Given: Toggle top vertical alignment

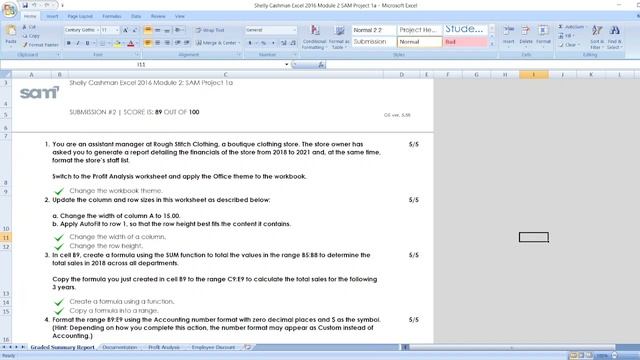Looking at the screenshot, I should click(x=148, y=30).
